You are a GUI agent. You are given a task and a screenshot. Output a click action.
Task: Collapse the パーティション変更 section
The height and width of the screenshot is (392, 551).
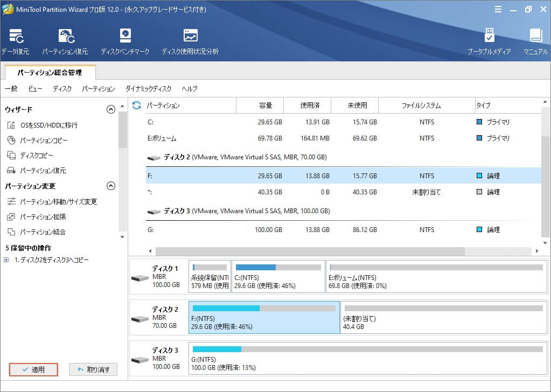coord(111,186)
